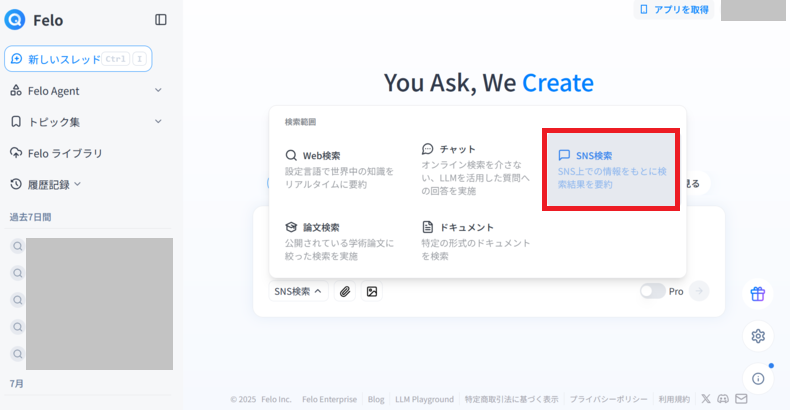This screenshot has height=410, width=790.
Task: Open the info circle icon
Action: point(758,379)
